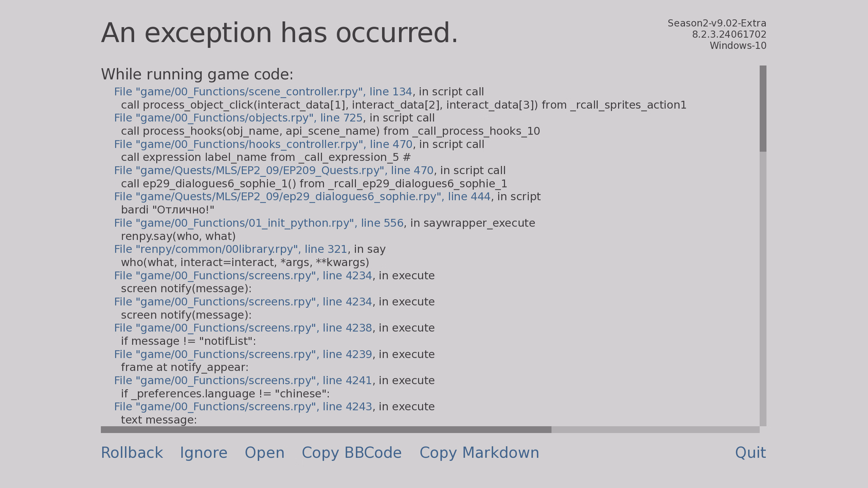Screen dimensions: 868x488
Task: Open ep29_dialogues6_sophie.rpy line 444 link
Action: (302, 197)
